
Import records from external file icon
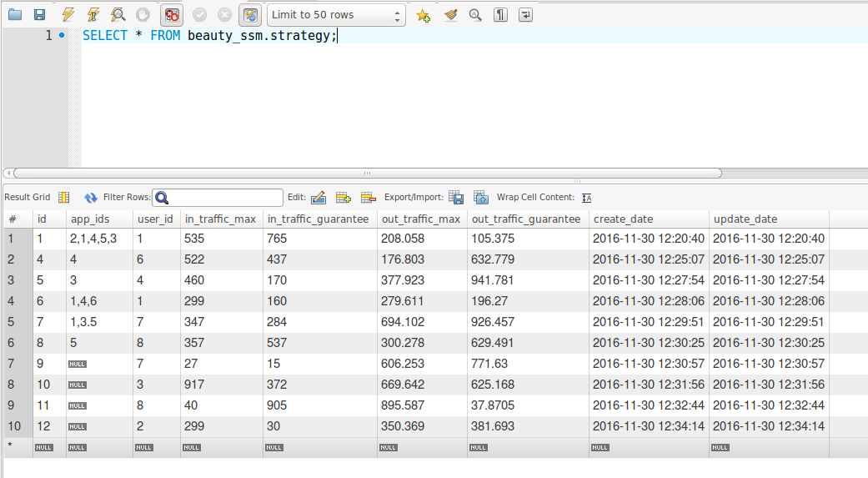(x=481, y=197)
